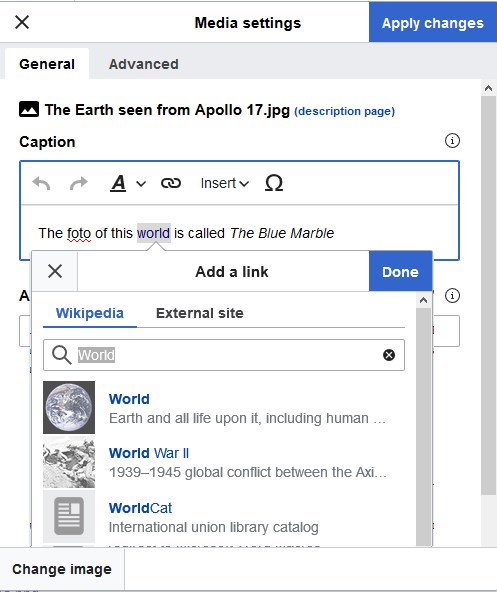Pick the WorldCat search result
The width and height of the screenshot is (497, 592).
coord(224,517)
